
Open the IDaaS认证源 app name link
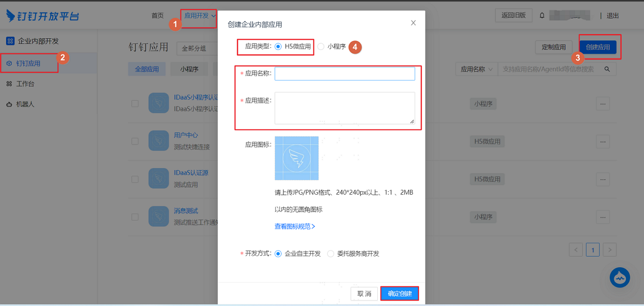191,173
